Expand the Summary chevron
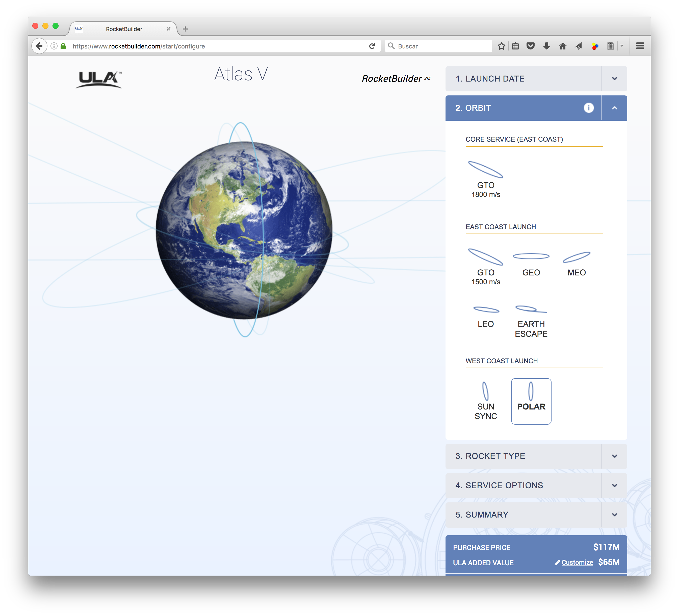 pyautogui.click(x=614, y=515)
